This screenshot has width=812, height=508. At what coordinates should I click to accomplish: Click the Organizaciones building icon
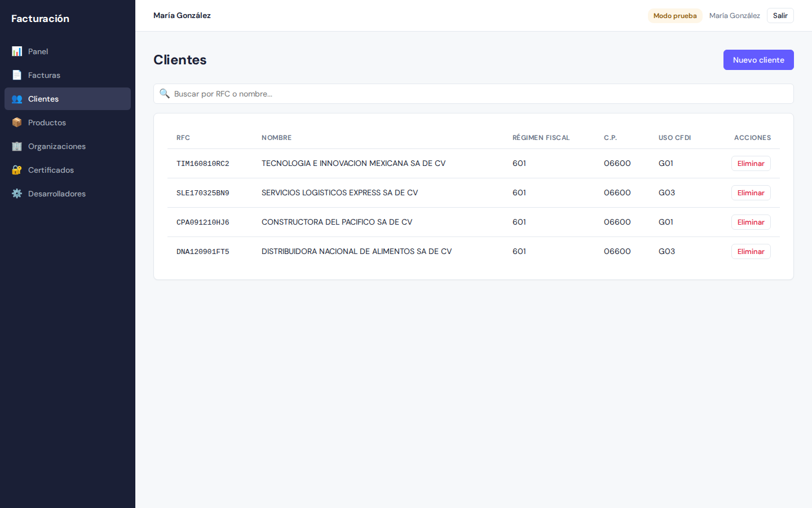click(17, 146)
